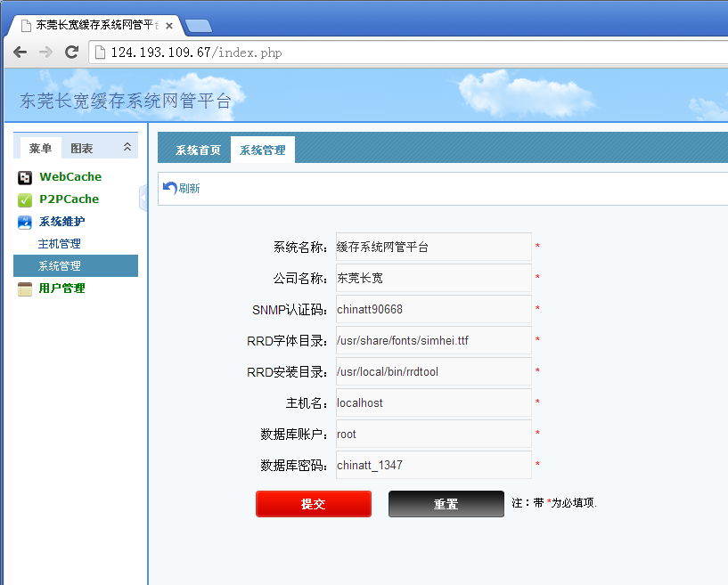This screenshot has width=728, height=585.
Task: Click the 刷新 refresh arrow icon
Action: (170, 188)
